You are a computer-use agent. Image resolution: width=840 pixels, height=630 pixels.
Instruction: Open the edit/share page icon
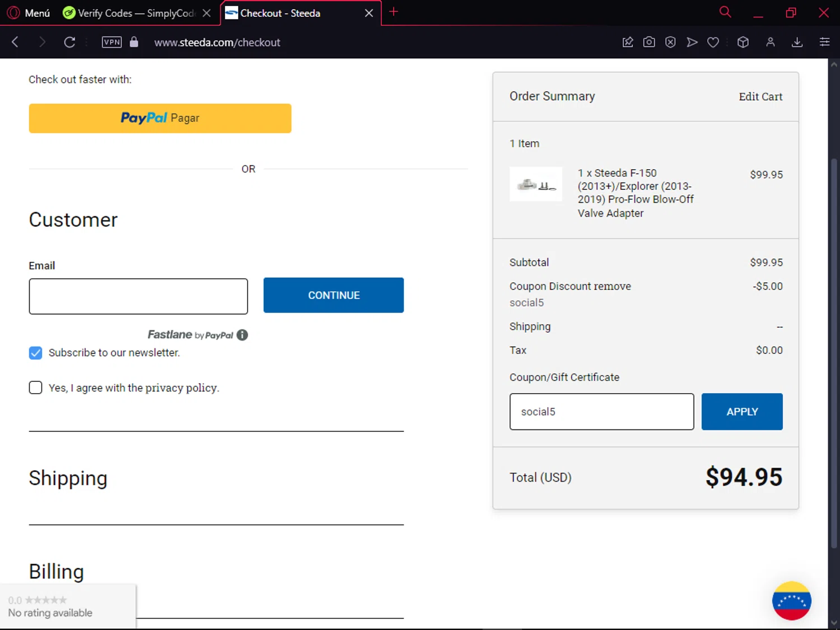pos(628,42)
